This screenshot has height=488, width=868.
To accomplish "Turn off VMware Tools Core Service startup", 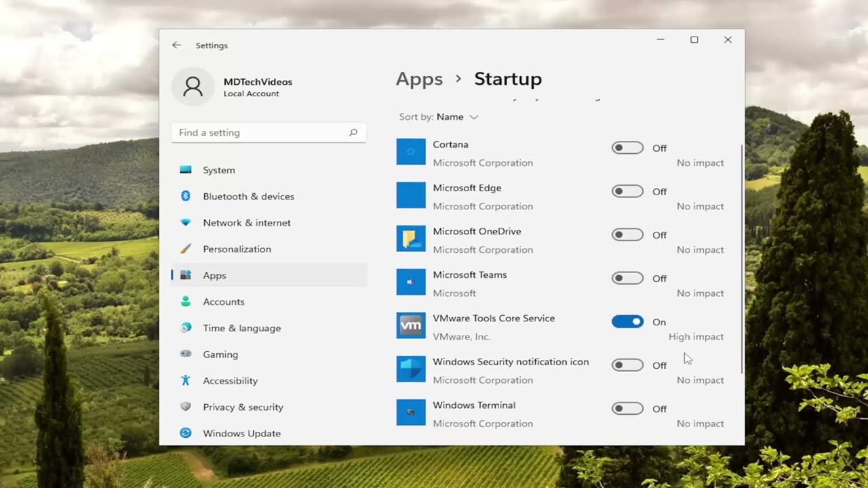I will [627, 322].
